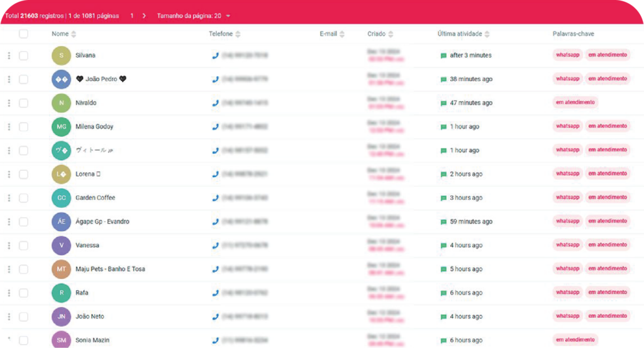The width and height of the screenshot is (644, 348).
Task: Click the phone icon in Vanessa's row
Action: 215,246
